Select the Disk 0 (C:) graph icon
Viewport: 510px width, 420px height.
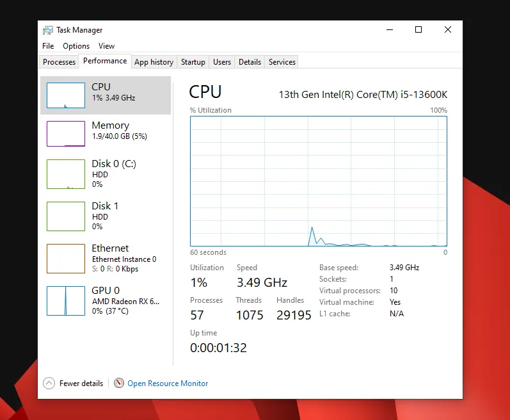tap(66, 174)
